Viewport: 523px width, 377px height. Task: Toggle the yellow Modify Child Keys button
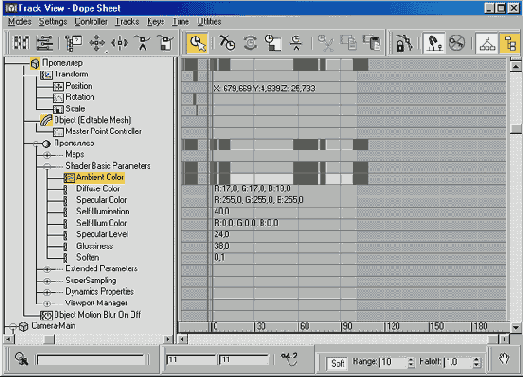509,43
